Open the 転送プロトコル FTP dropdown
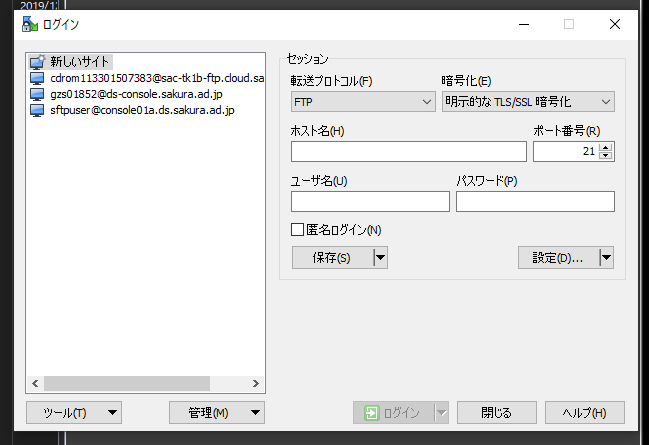649x445 pixels. click(362, 102)
